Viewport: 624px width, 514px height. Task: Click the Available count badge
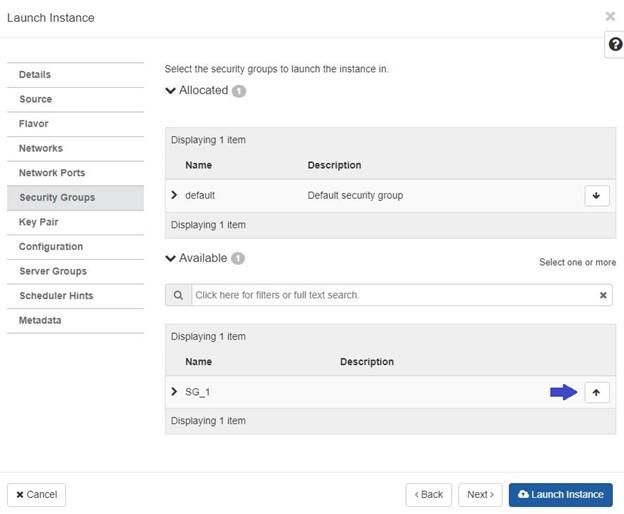point(238,259)
